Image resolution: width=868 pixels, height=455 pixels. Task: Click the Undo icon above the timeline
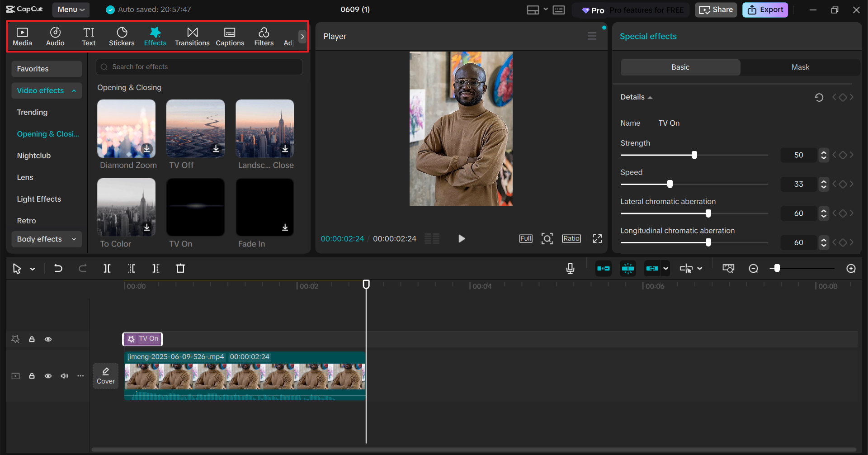(58, 268)
